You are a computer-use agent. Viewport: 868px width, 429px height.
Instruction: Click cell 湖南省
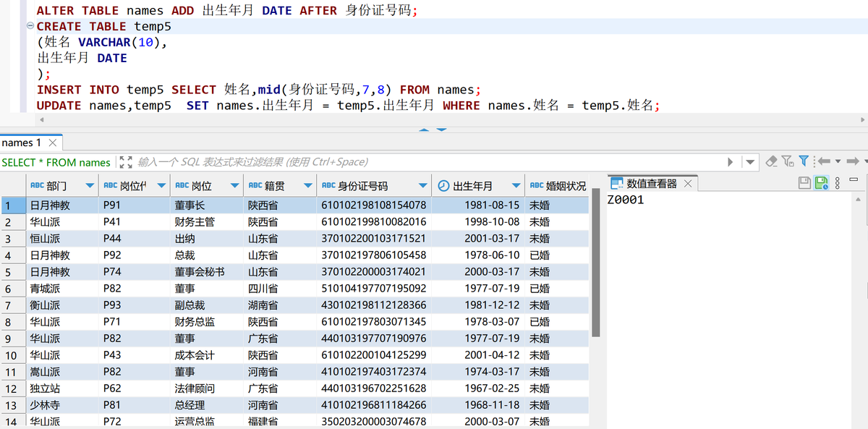pyautogui.click(x=279, y=305)
